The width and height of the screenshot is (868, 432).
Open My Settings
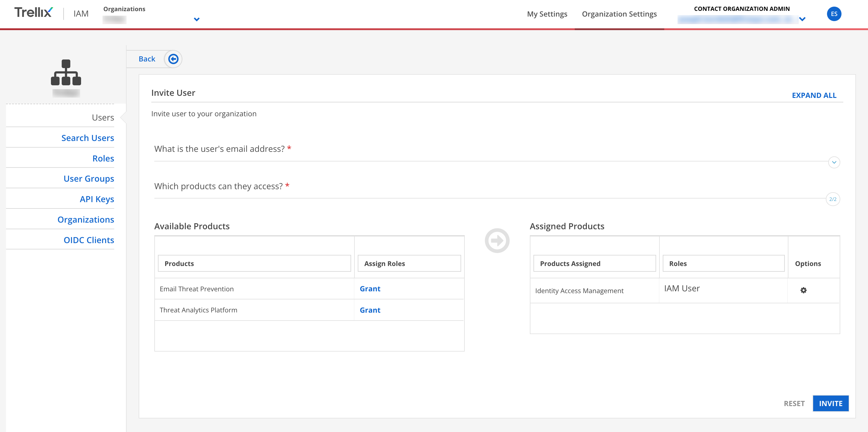point(547,14)
